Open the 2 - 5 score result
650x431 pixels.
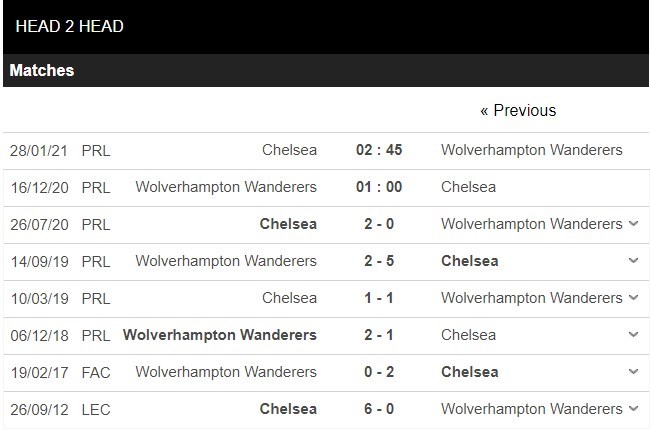[378, 261]
